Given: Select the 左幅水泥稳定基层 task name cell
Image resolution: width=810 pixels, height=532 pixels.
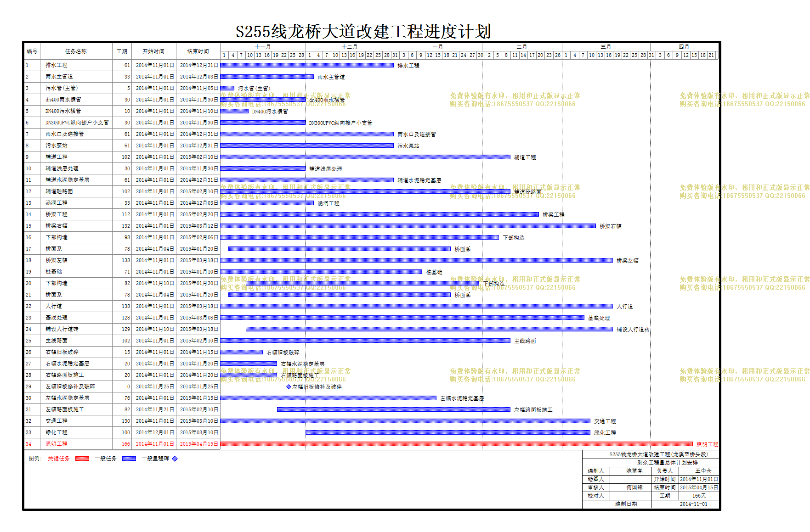Looking at the screenshot, I should (x=76, y=398).
